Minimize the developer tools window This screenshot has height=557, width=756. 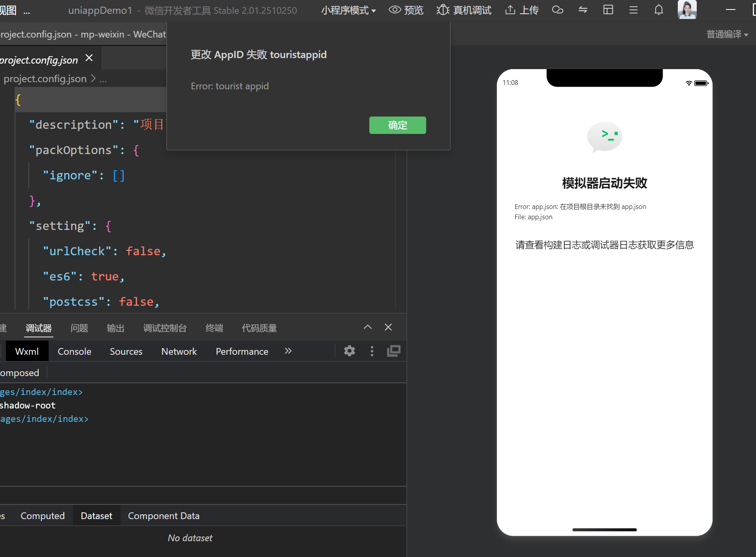point(731,10)
